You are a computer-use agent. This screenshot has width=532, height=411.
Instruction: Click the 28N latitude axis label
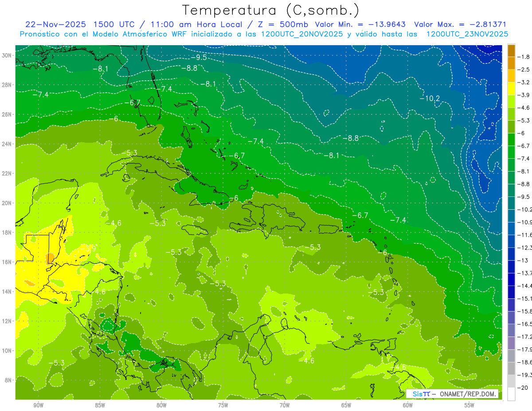pyautogui.click(x=8, y=85)
